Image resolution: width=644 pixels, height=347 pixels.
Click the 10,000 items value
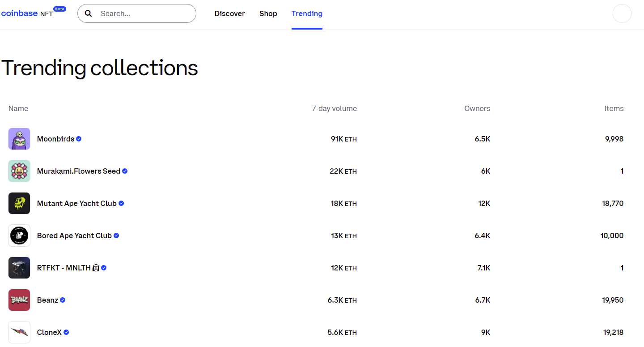point(612,236)
